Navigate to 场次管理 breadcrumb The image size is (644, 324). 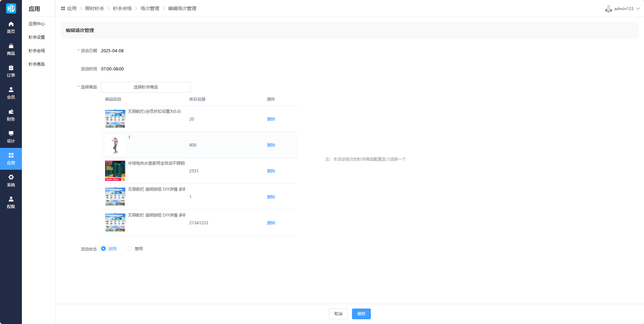tap(150, 8)
